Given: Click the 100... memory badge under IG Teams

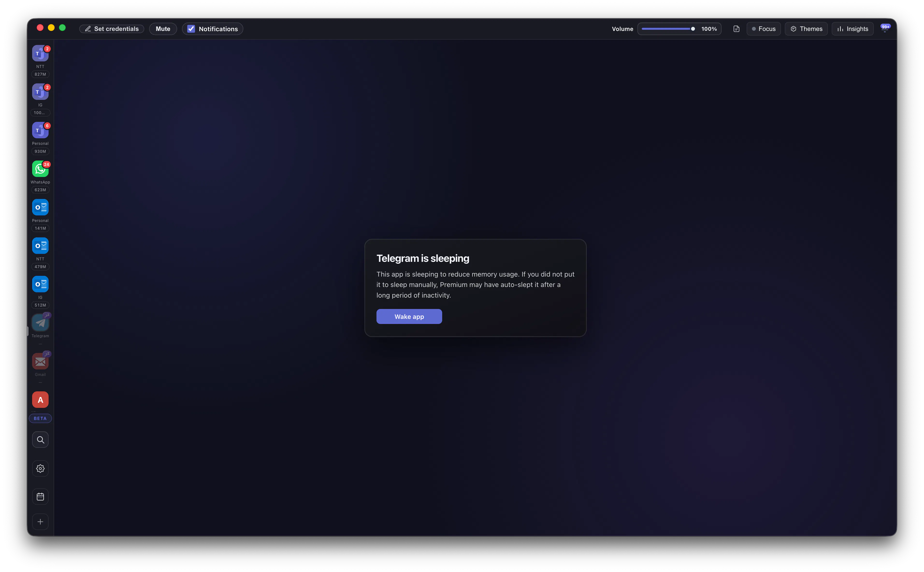Looking at the screenshot, I should [40, 113].
